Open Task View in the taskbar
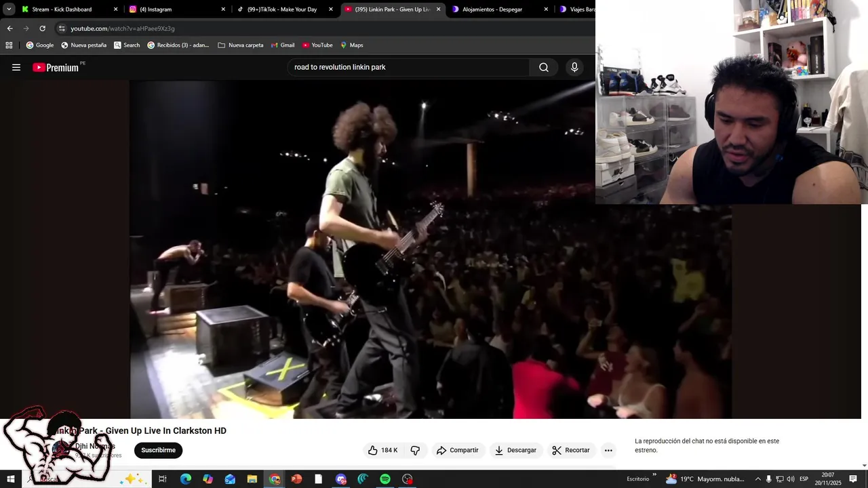This screenshot has width=868, height=488. click(x=163, y=479)
